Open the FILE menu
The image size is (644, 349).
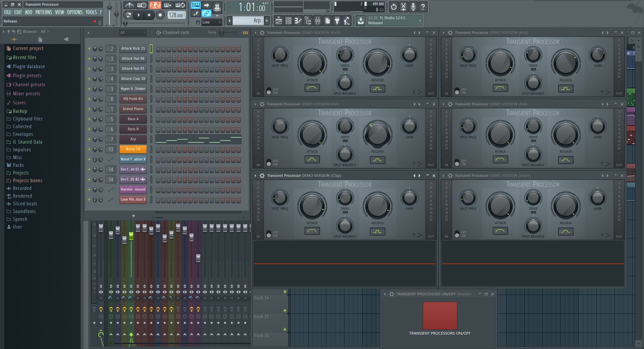(8, 12)
